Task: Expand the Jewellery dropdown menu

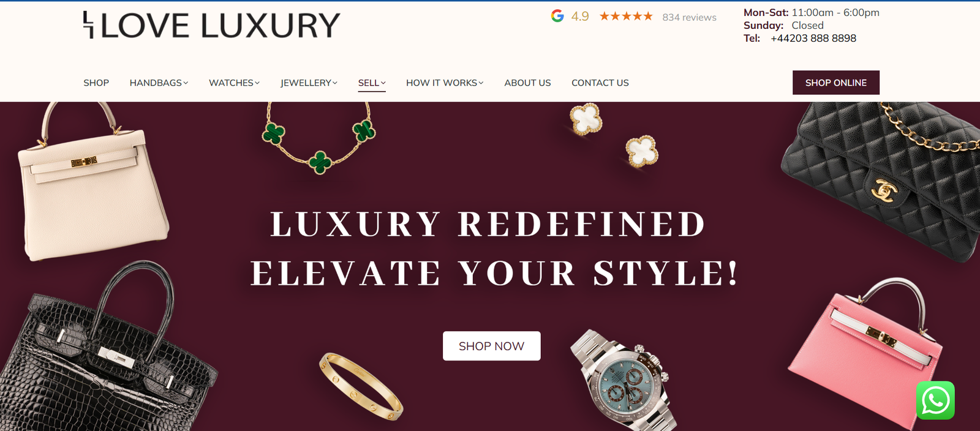Action: [x=309, y=83]
